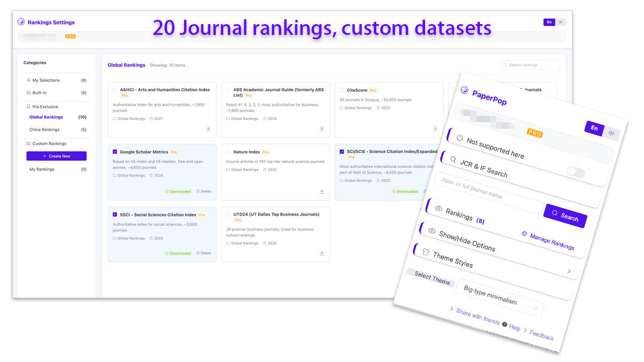
Task: Click the Create New button
Action: [x=56, y=156]
